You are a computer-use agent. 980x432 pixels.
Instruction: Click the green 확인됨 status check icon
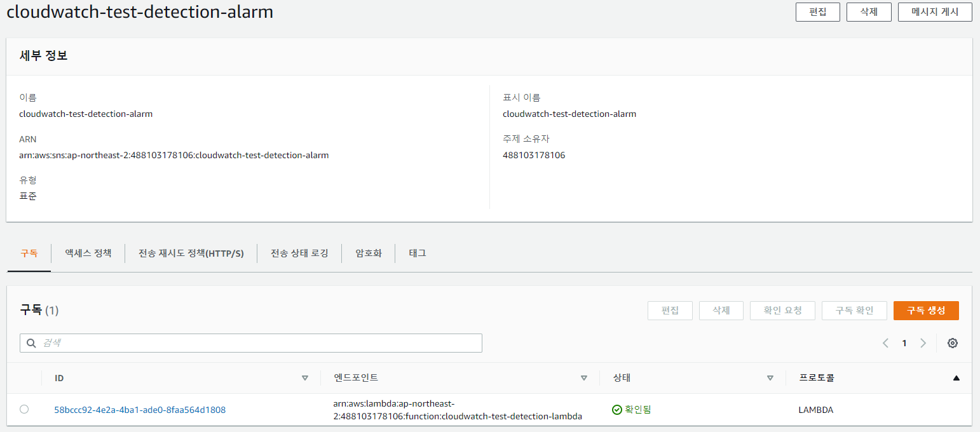616,410
